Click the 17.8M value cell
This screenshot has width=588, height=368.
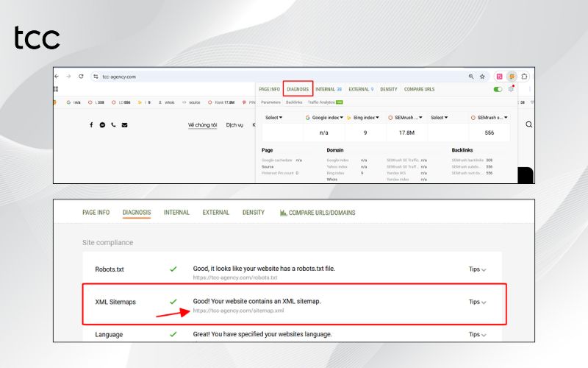pyautogui.click(x=407, y=132)
